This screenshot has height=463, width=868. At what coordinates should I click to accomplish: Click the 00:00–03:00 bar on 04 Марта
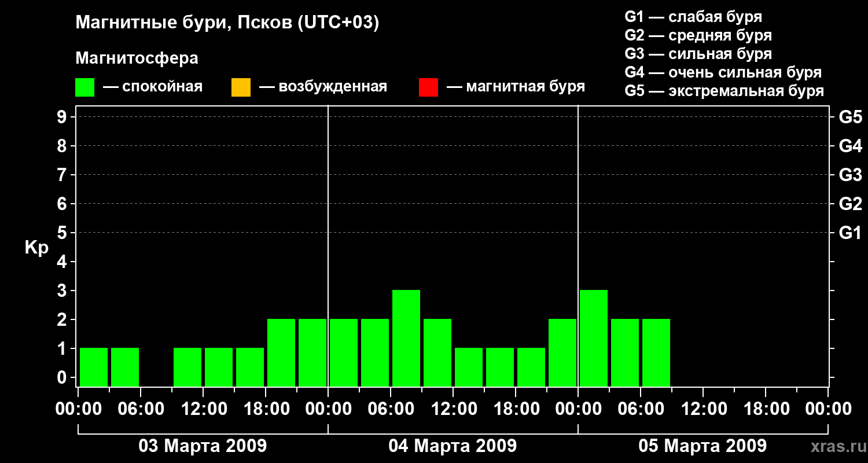pyautogui.click(x=344, y=352)
